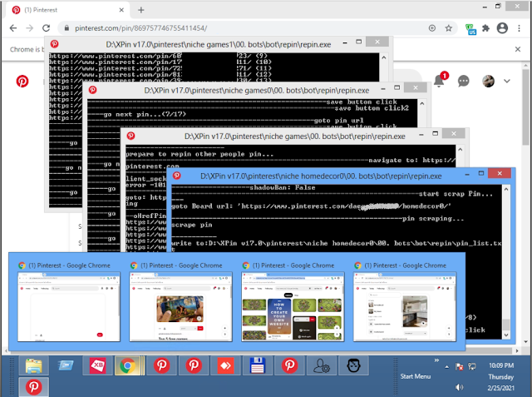Open the Pinterest icon on second taskbar row
This screenshot has height=397, width=532.
33,387
